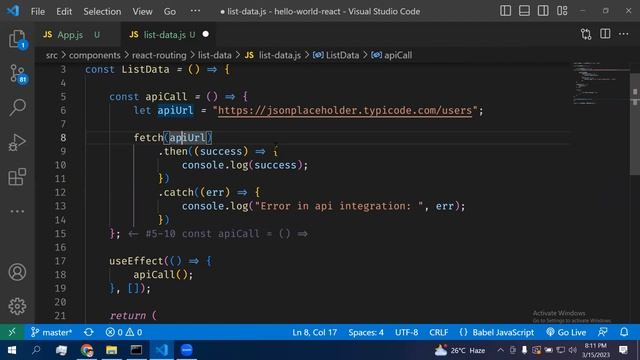The width and height of the screenshot is (640, 360).
Task: Open the File menu
Action: [x=38, y=11]
